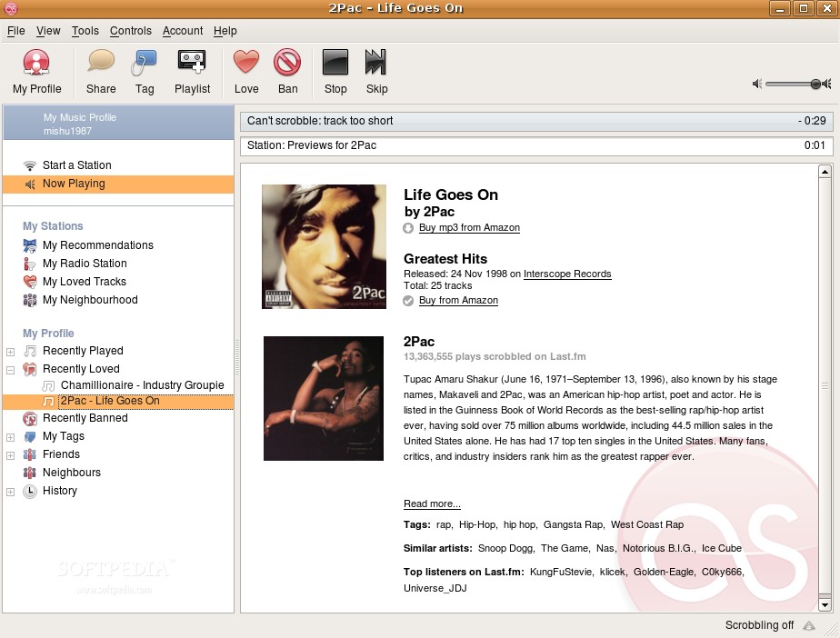Select Chamillionaire - Industry Groupie track

142,385
